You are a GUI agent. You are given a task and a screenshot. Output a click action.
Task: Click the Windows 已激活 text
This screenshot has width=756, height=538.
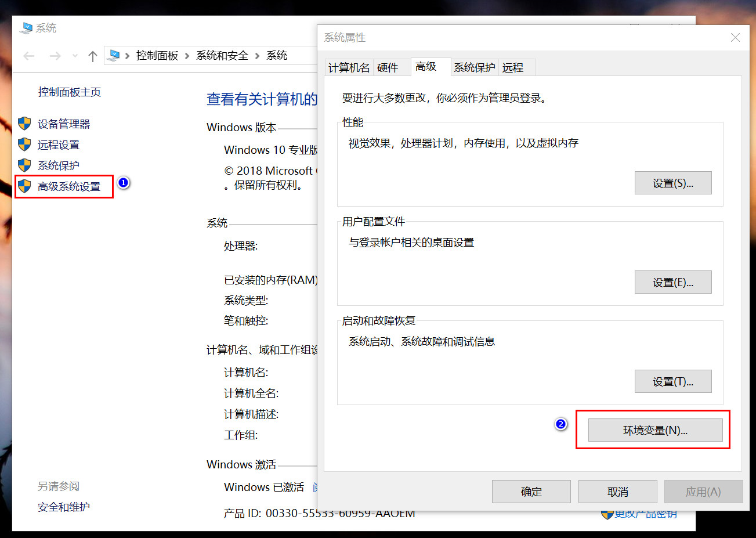tap(264, 487)
